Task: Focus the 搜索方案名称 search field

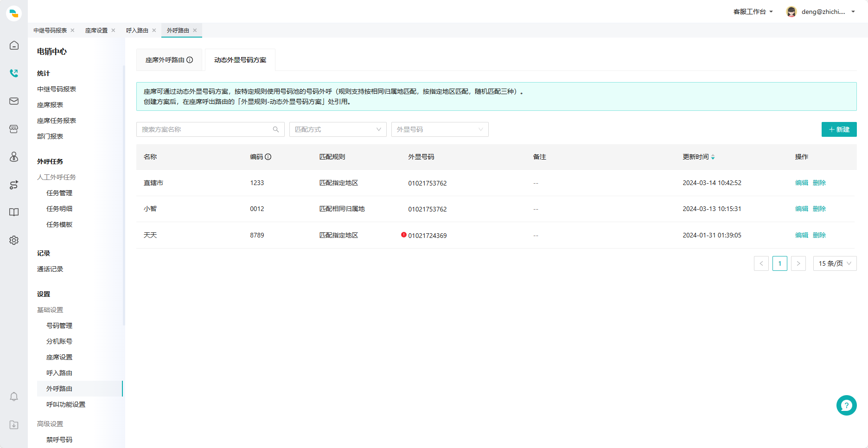Action: 211,129
